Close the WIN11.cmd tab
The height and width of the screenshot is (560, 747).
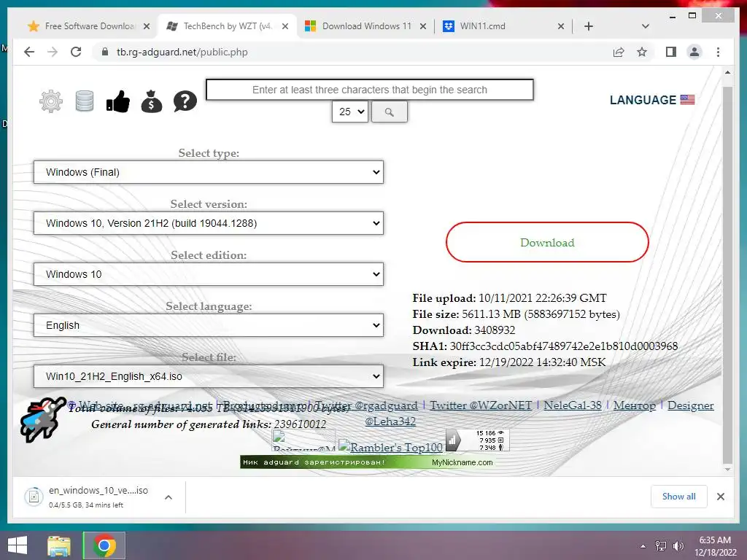[x=561, y=26]
